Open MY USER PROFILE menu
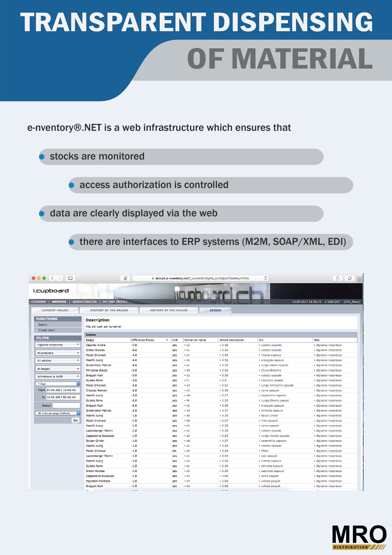Image resolution: width=392 pixels, height=555 pixels. (x=115, y=302)
